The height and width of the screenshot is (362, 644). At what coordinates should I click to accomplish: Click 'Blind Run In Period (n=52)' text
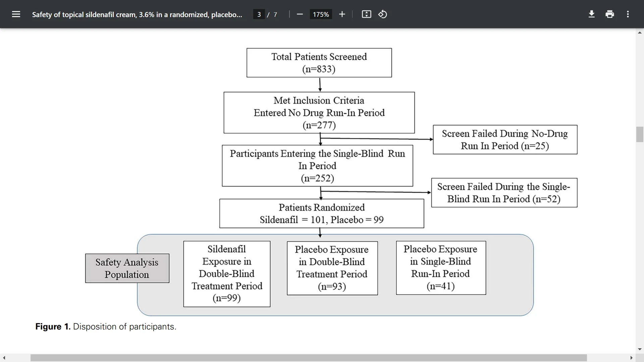pyautogui.click(x=503, y=199)
